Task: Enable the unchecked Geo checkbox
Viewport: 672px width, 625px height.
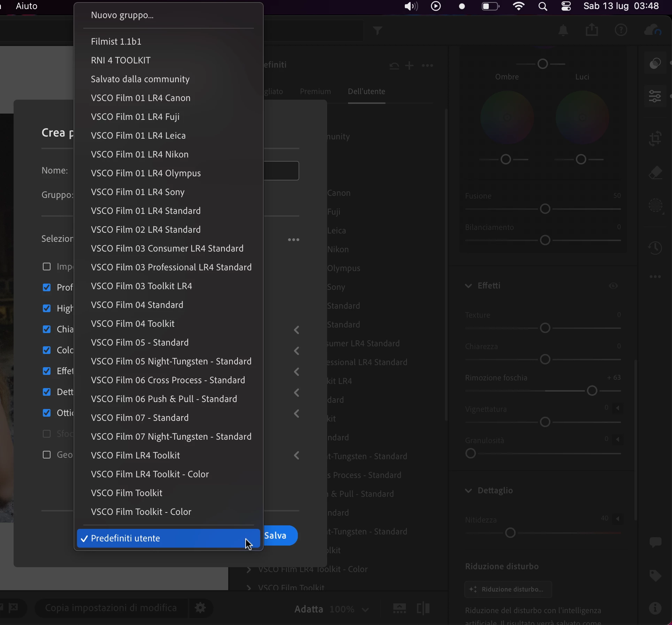Action: pyautogui.click(x=47, y=455)
